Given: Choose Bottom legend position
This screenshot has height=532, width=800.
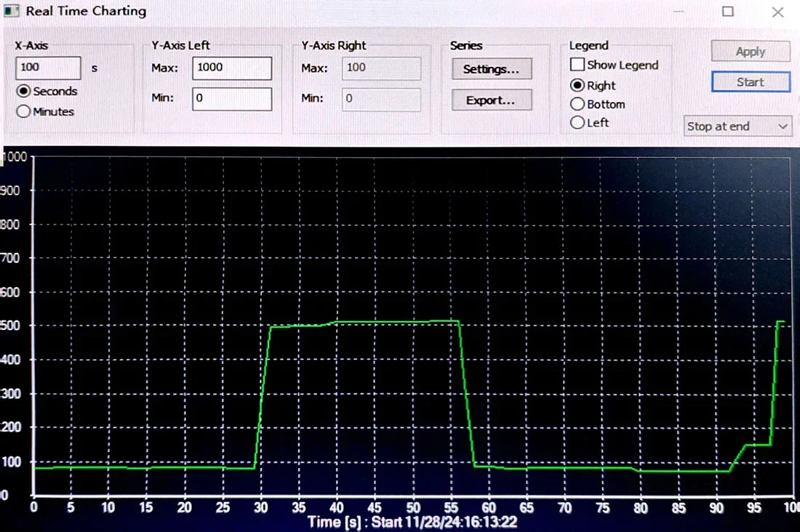Looking at the screenshot, I should point(577,104).
